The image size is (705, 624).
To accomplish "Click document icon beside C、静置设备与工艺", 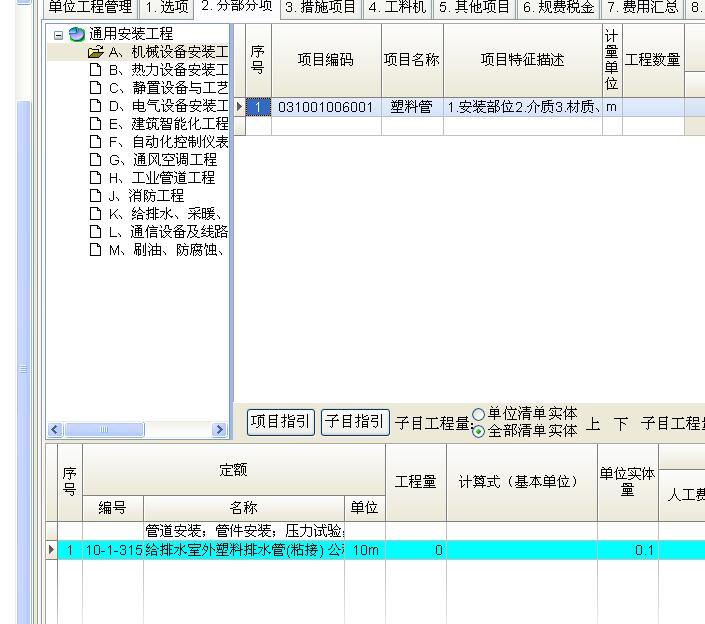I will tap(95, 88).
